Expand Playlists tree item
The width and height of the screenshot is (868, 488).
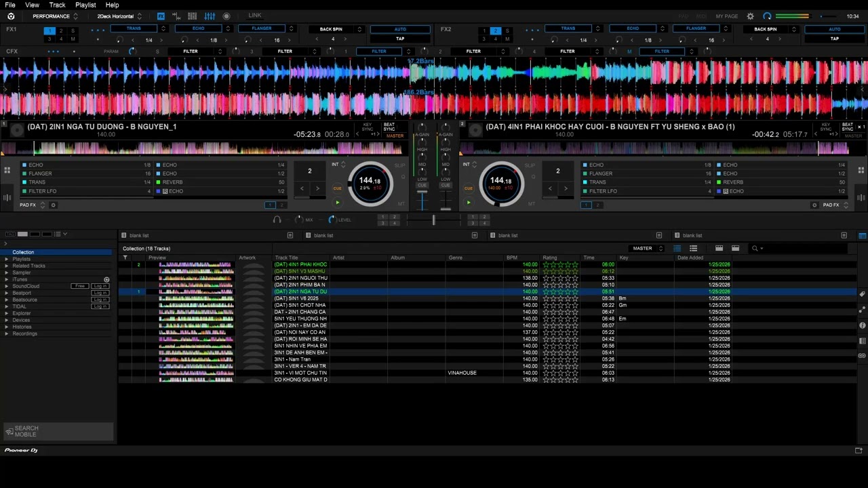click(x=7, y=259)
